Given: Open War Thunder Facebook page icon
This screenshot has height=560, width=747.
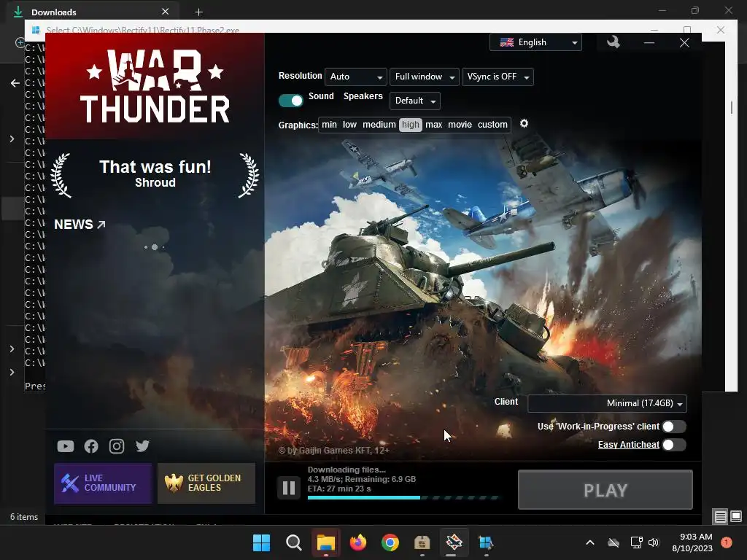Looking at the screenshot, I should click(91, 446).
